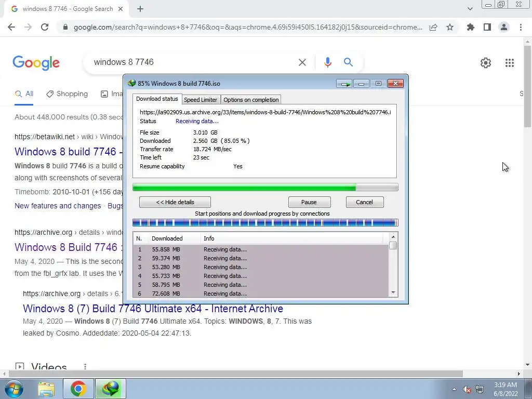The image size is (532, 399).
Task: Cancel the ISO download
Action: pos(365,202)
